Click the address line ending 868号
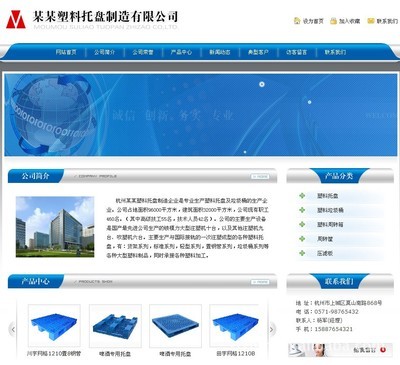Image resolution: width=400 pixels, height=365 pixels. click(339, 303)
